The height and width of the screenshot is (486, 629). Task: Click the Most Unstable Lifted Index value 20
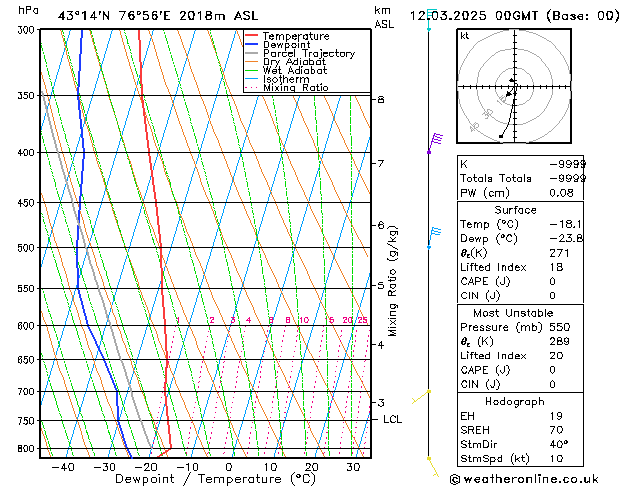(x=556, y=356)
